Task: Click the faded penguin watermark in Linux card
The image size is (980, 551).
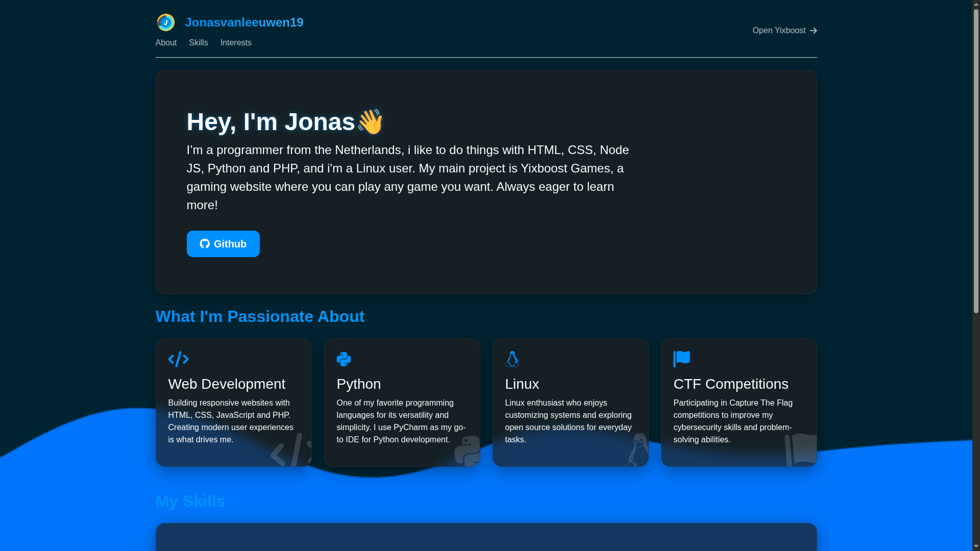Action: point(637,450)
